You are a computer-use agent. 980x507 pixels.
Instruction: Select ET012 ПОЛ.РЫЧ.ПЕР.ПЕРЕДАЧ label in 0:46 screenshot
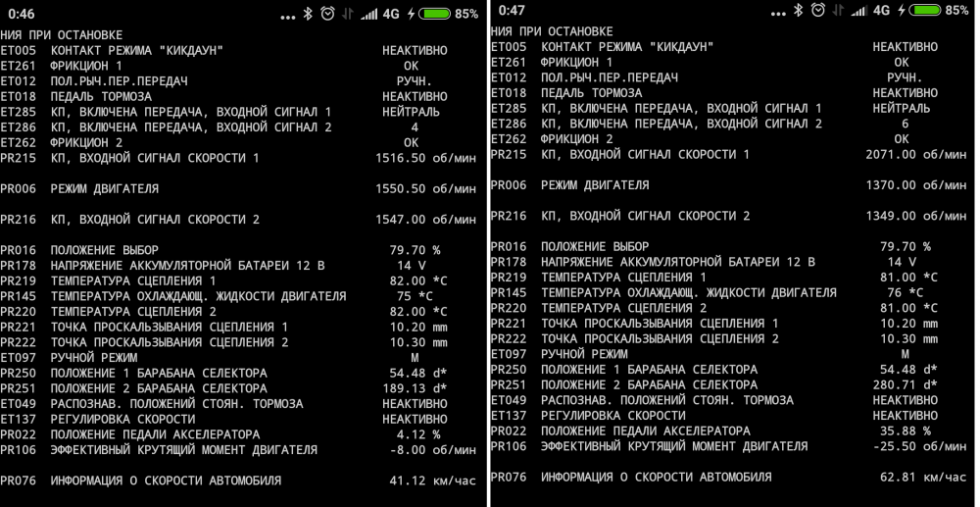[x=94, y=81]
